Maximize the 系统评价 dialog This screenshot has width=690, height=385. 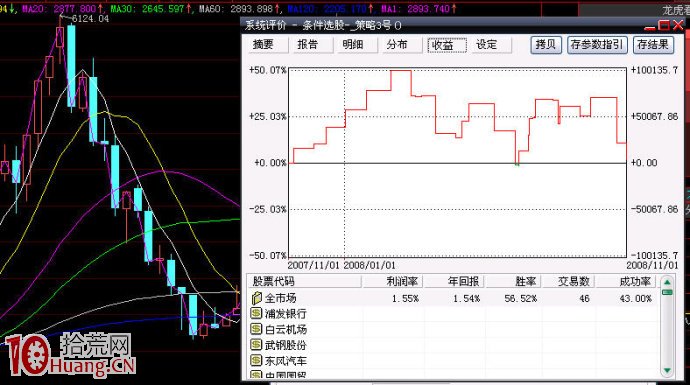click(x=663, y=26)
